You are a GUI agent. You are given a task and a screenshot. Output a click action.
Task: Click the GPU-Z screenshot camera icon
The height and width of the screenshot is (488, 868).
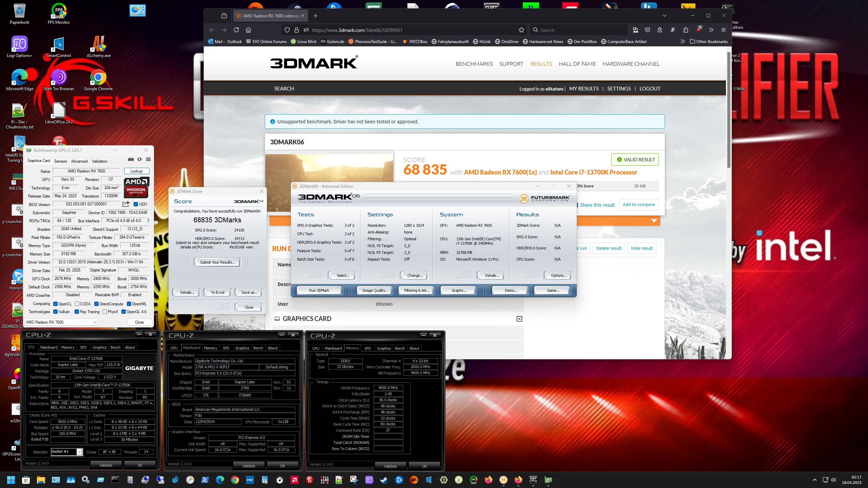131,159
